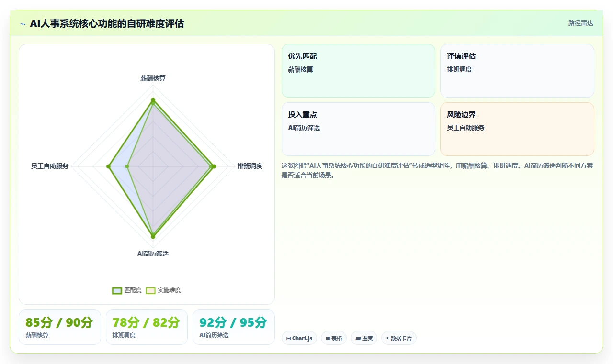Click the radar data point at 排班调度
Screen dimensions: 613x364
214,166
